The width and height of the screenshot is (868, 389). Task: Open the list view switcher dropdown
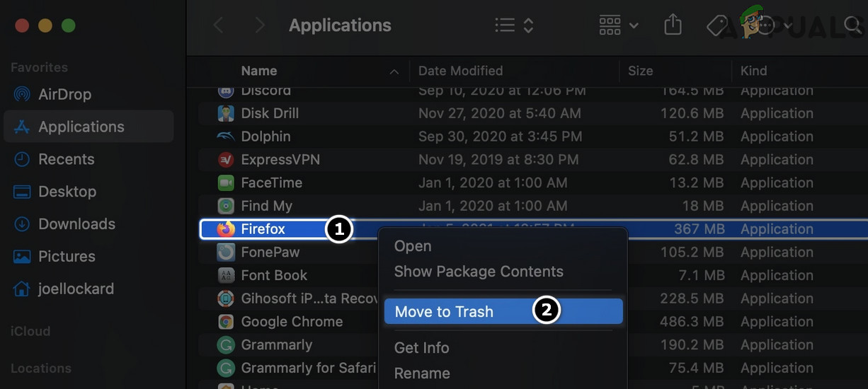[x=514, y=26]
